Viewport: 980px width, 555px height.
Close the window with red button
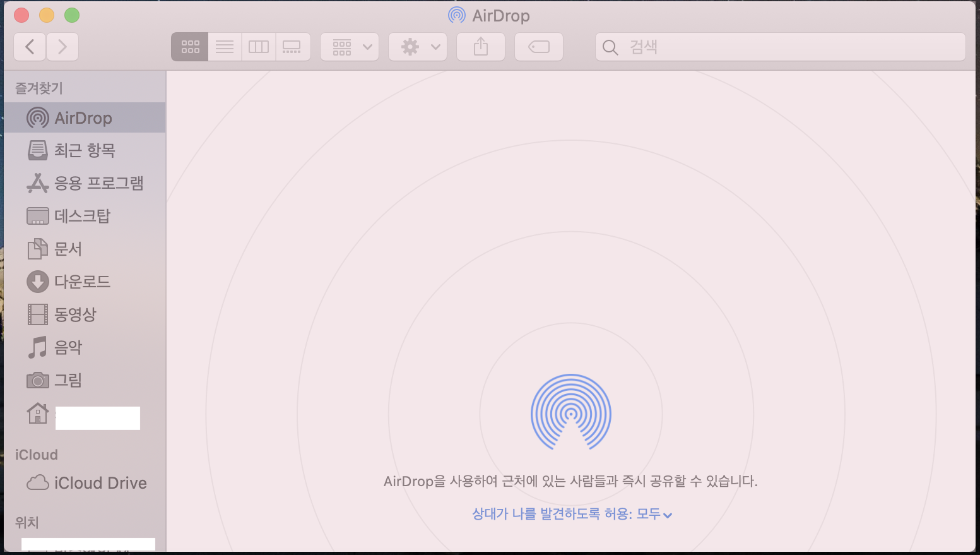tap(21, 15)
